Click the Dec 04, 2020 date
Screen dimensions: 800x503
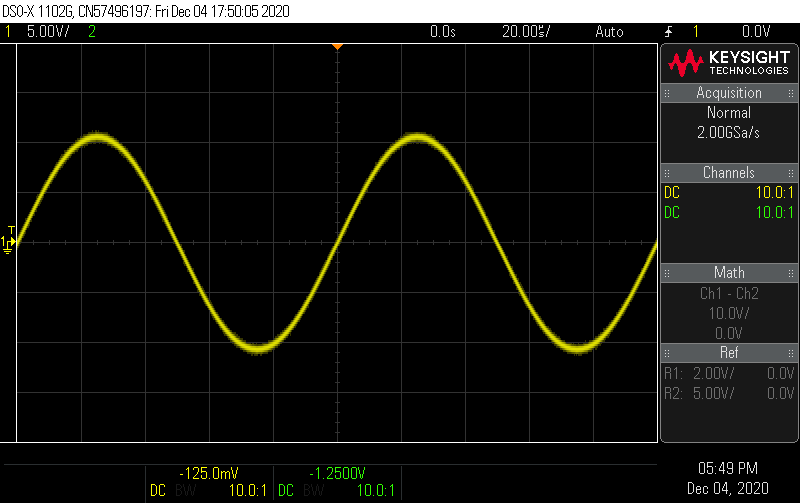click(728, 489)
